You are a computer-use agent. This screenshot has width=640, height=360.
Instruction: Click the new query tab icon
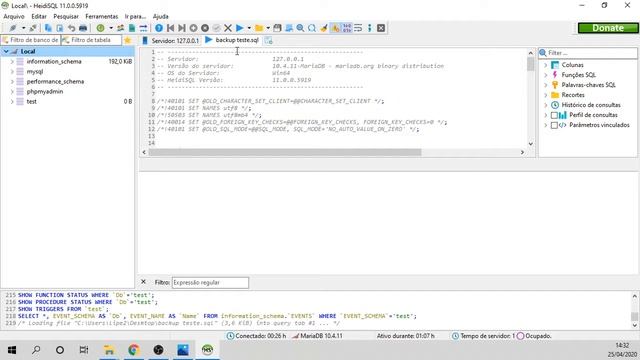(x=268, y=40)
